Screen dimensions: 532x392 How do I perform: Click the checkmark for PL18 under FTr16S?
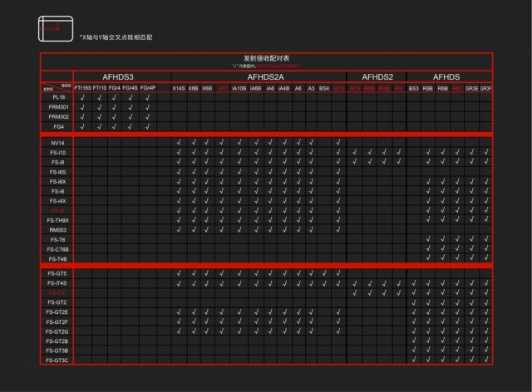81,97
